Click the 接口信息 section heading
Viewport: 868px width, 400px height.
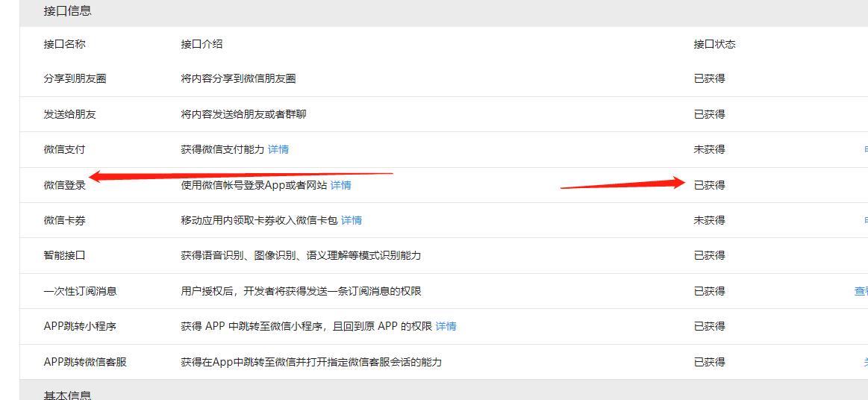[67, 10]
